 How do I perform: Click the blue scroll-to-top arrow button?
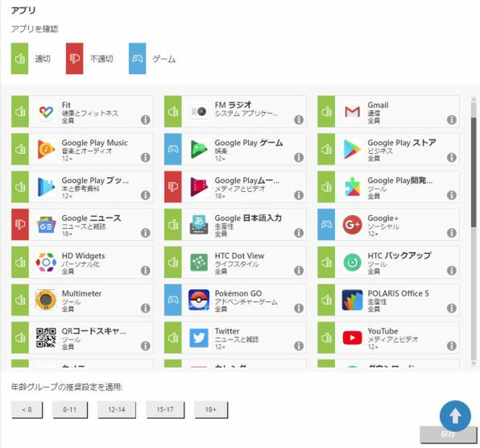(455, 416)
